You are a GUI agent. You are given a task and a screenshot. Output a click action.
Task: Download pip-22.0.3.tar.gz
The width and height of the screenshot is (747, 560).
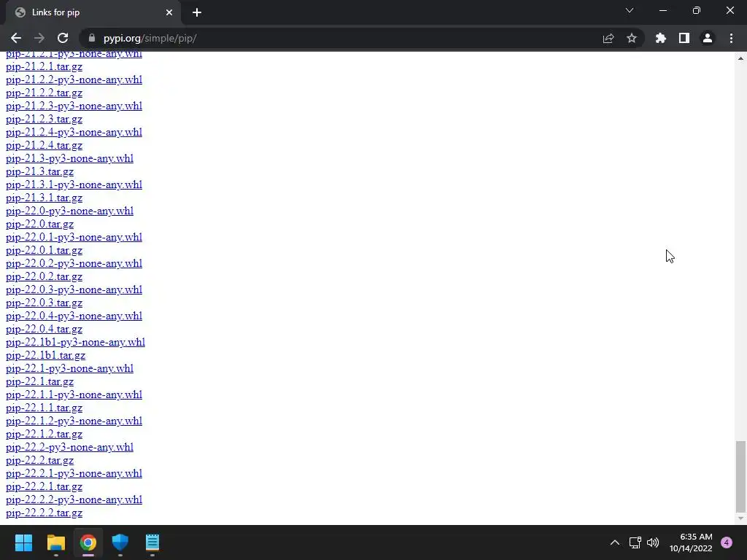click(44, 303)
